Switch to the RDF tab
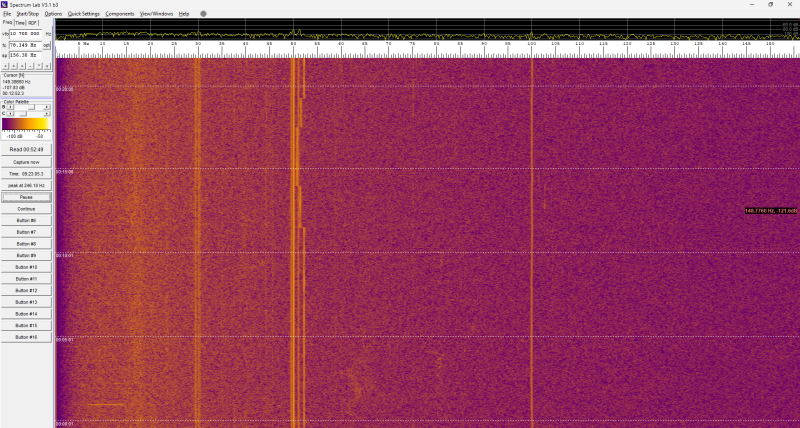Viewport: 800px width, 428px height. [33, 23]
